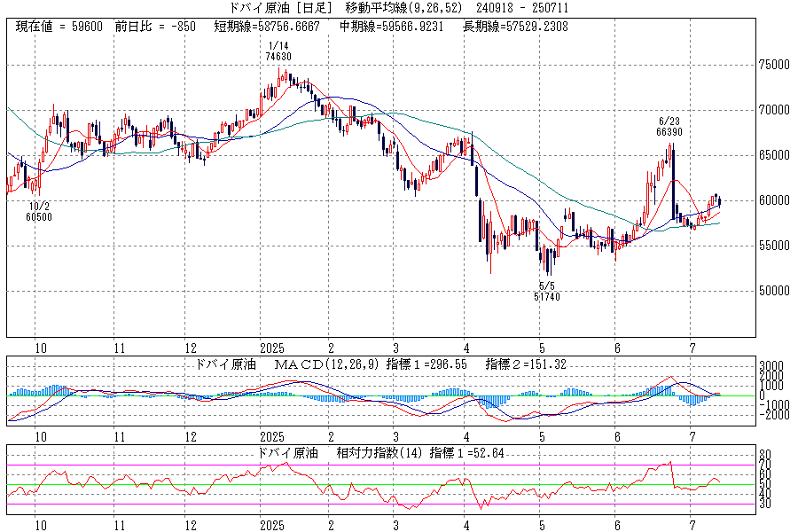Viewport: 798px width, 532px height.
Task: Click the 前日比 = -850 value
Action: 157,27
